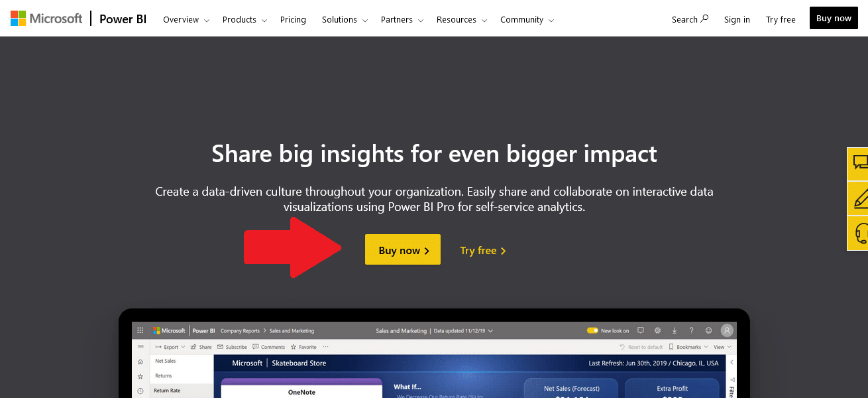Click the black Buy now header button

[x=834, y=19]
